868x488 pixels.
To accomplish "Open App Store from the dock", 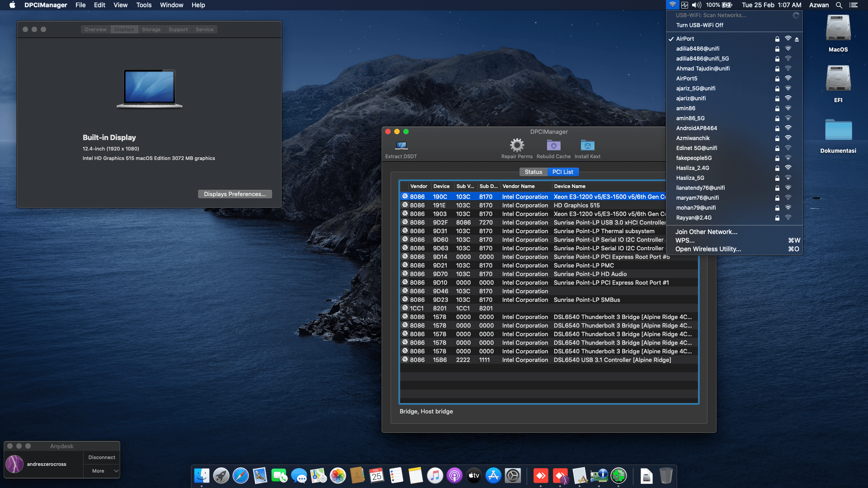I will (493, 476).
